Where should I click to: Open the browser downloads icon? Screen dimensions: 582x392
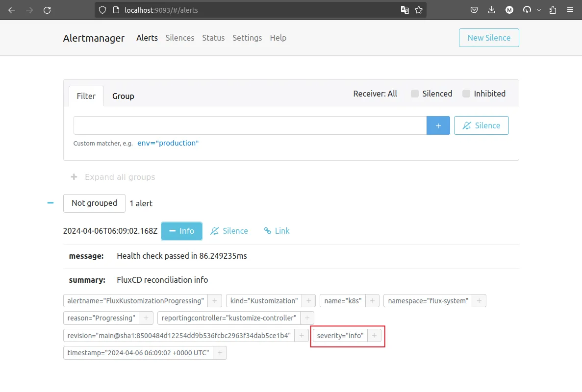[491, 10]
